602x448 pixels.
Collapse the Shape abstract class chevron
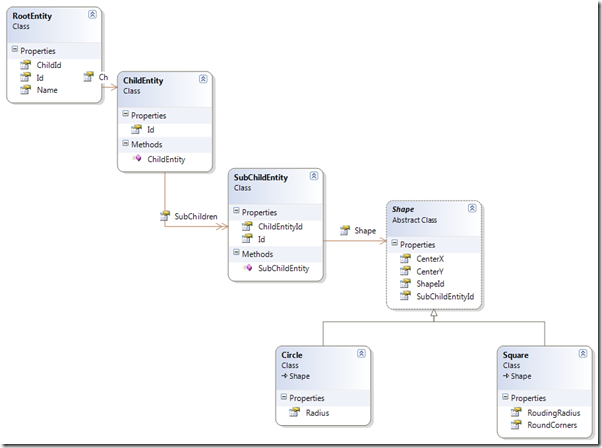(472, 208)
